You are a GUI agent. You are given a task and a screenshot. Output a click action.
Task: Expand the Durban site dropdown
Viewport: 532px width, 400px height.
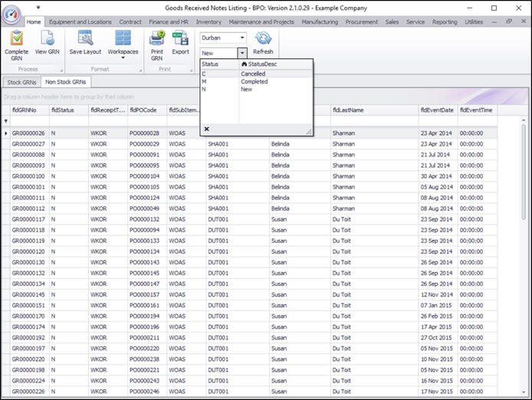242,37
